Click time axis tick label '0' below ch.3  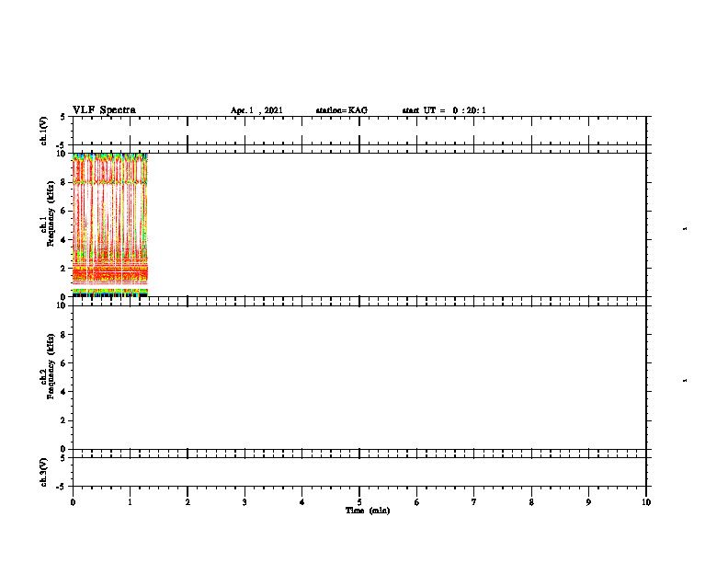coord(73,502)
